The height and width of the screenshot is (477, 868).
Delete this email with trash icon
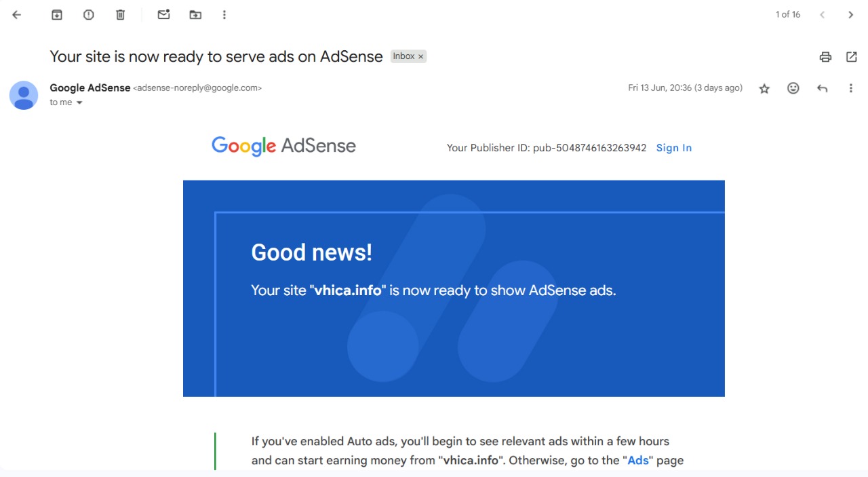(x=121, y=15)
